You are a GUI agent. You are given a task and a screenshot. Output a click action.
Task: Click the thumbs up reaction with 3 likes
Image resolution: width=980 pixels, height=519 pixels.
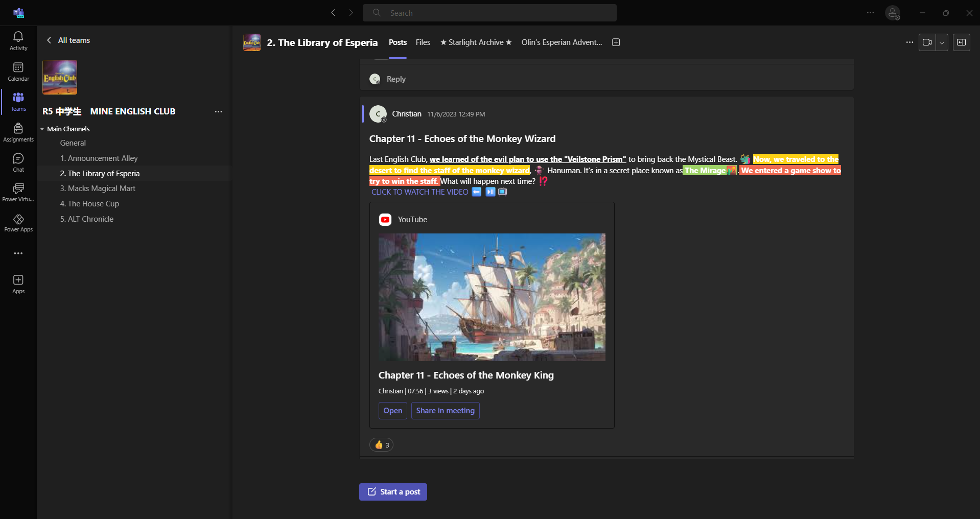click(x=382, y=445)
